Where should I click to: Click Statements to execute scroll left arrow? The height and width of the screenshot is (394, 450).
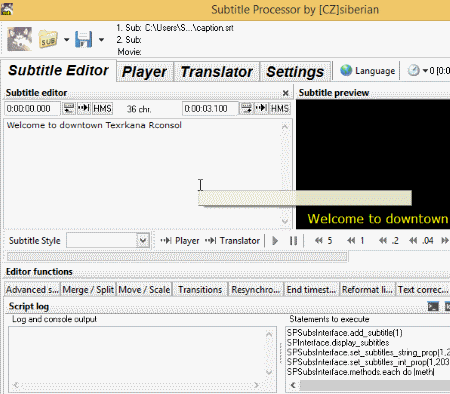(293, 385)
